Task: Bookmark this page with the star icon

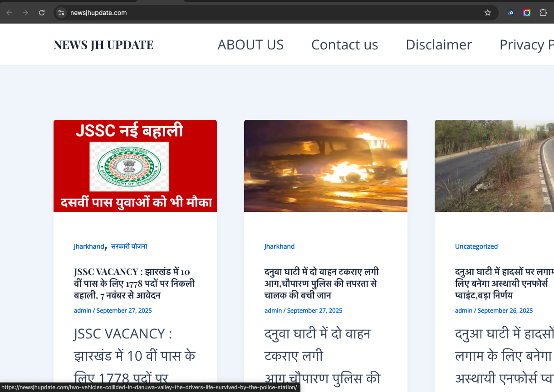Action: point(488,13)
